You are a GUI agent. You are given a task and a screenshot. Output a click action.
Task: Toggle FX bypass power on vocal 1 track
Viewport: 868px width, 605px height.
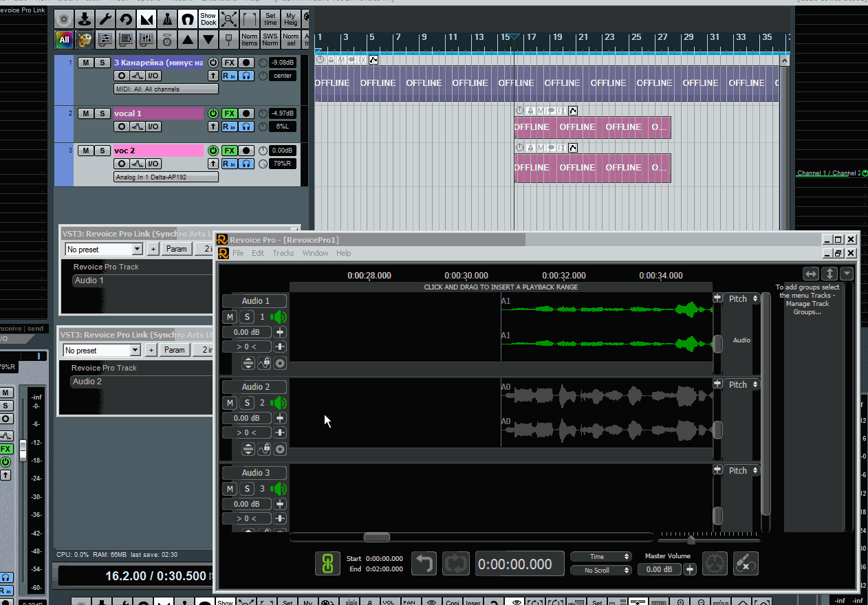tap(213, 113)
